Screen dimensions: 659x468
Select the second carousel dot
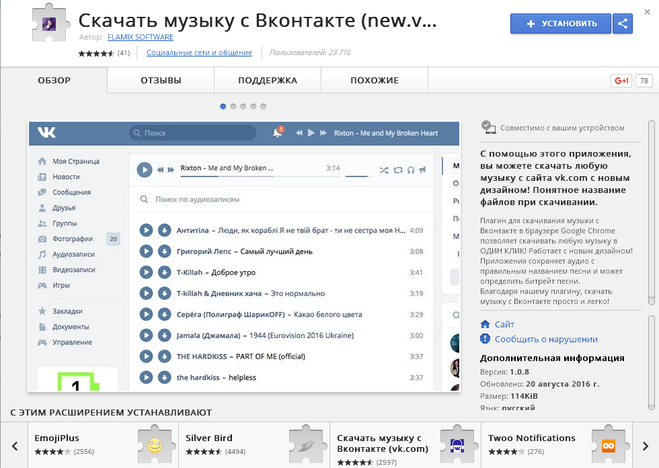(x=233, y=106)
